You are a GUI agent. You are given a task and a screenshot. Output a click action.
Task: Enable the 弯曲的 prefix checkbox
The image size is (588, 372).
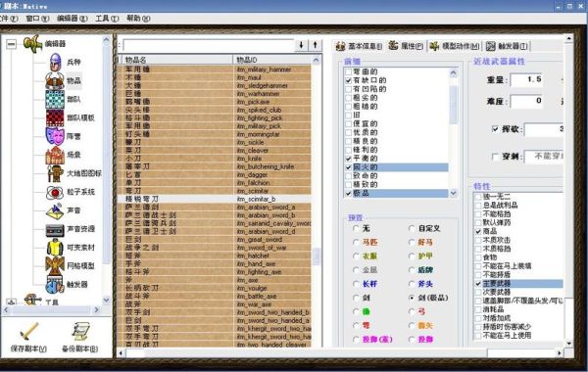tap(348, 71)
